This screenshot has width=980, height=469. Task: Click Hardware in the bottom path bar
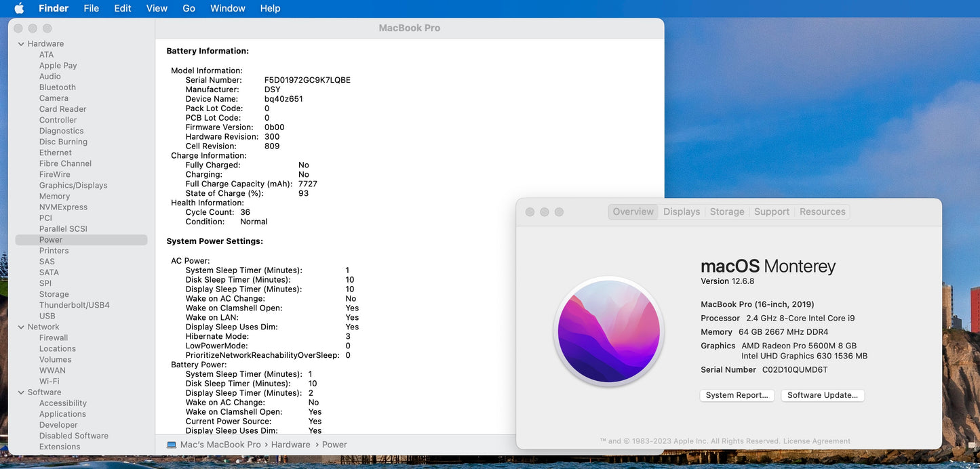click(x=290, y=445)
